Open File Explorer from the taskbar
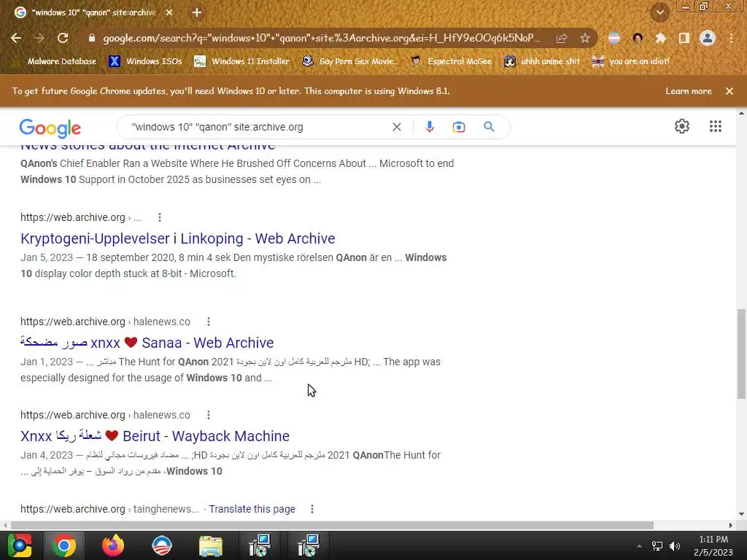 click(x=211, y=545)
